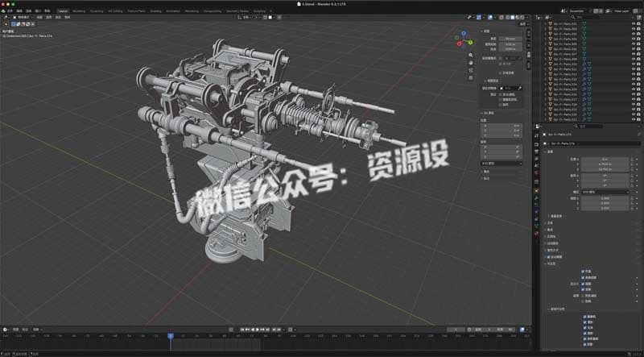
Task: Click the blue timeline playhead marker
Action: pyautogui.click(x=171, y=335)
